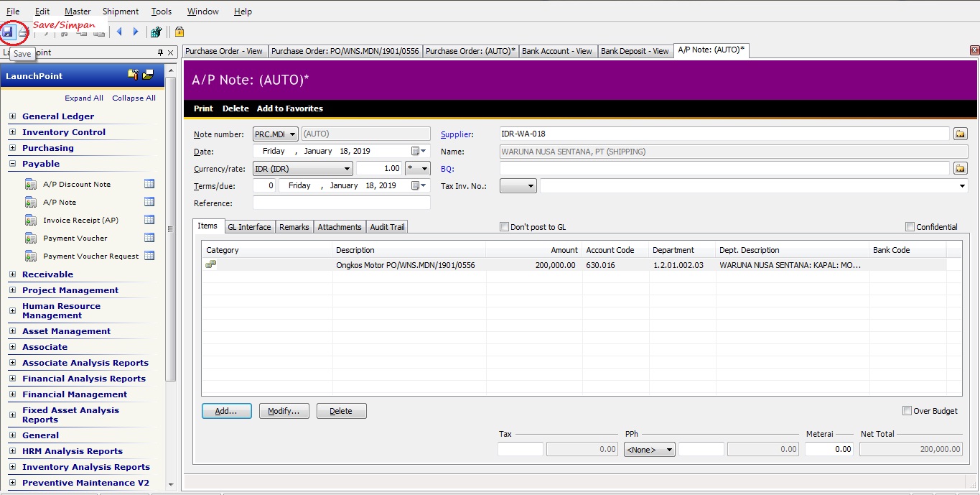Open list view icon beside Payment Voucher
980x495 pixels.
click(149, 238)
